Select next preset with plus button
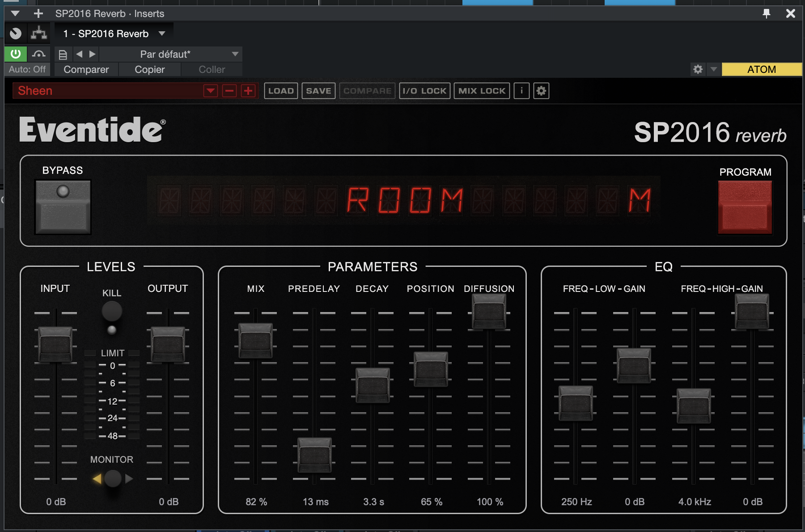 click(248, 91)
